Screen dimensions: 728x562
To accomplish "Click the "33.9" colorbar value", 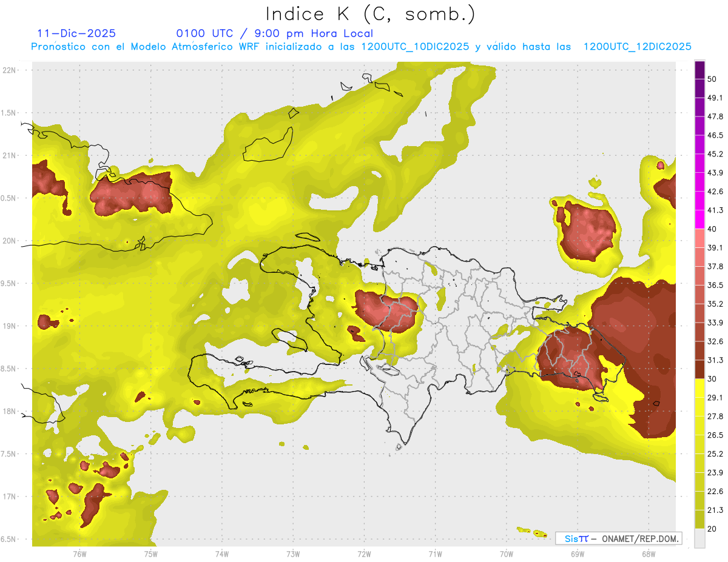I will coord(715,323).
